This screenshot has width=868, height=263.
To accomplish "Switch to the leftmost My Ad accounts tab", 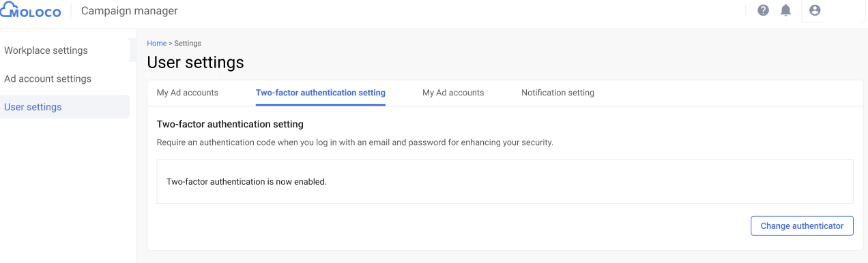I will pos(188,93).
